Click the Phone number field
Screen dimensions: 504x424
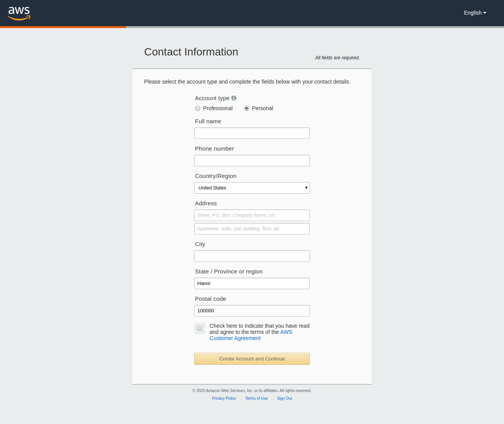[252, 161]
